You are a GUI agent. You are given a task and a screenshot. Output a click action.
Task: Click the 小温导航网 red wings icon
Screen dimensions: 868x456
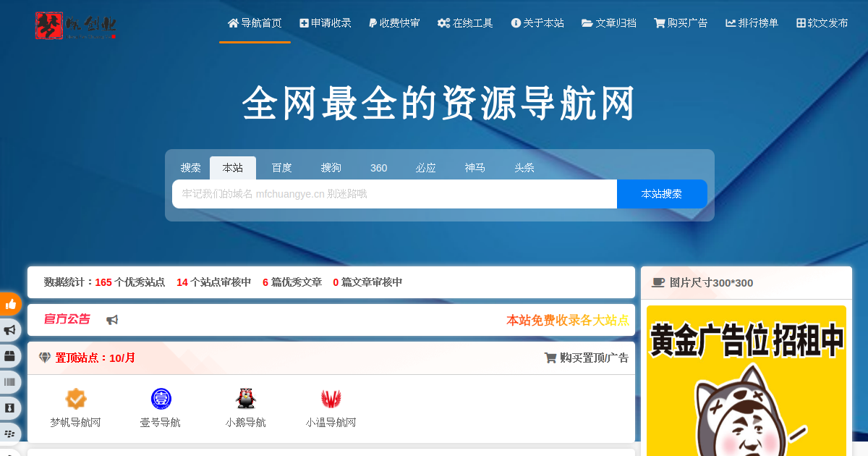331,399
